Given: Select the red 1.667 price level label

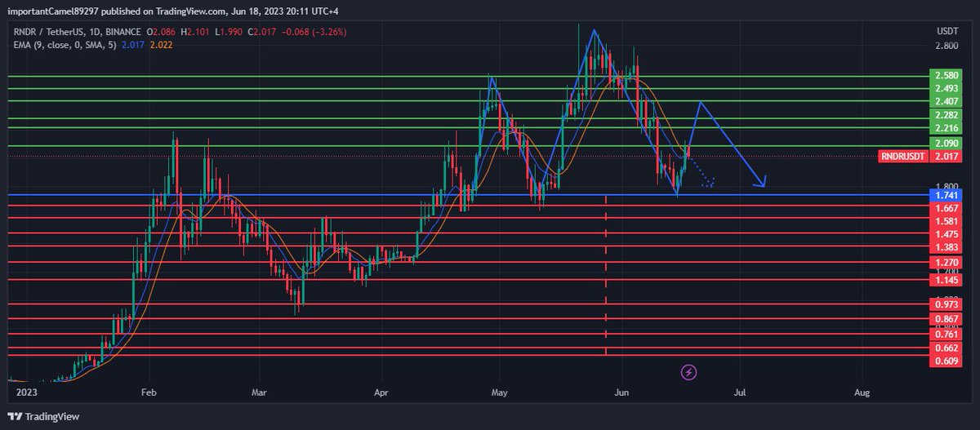Looking at the screenshot, I should point(947,208).
